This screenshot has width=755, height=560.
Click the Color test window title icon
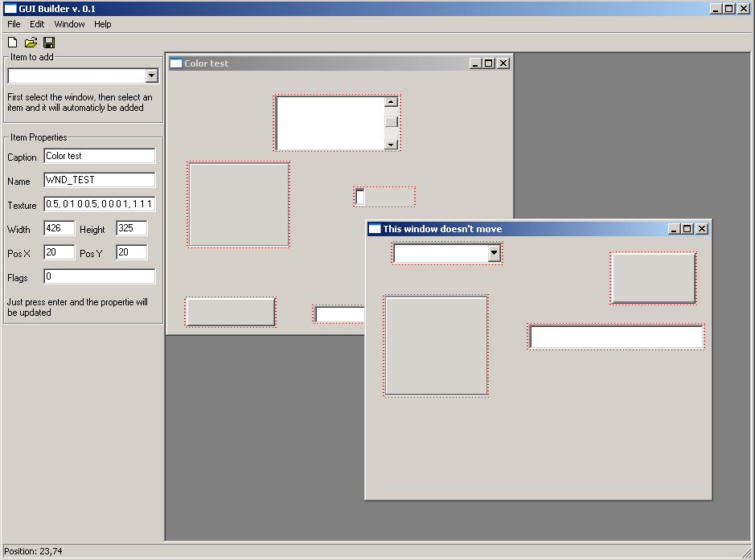point(176,63)
